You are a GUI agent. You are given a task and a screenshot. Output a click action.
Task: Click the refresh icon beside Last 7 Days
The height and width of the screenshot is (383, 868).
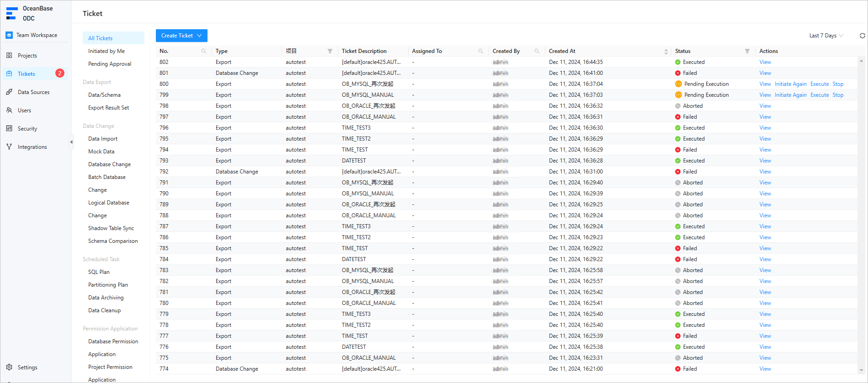[x=862, y=36]
